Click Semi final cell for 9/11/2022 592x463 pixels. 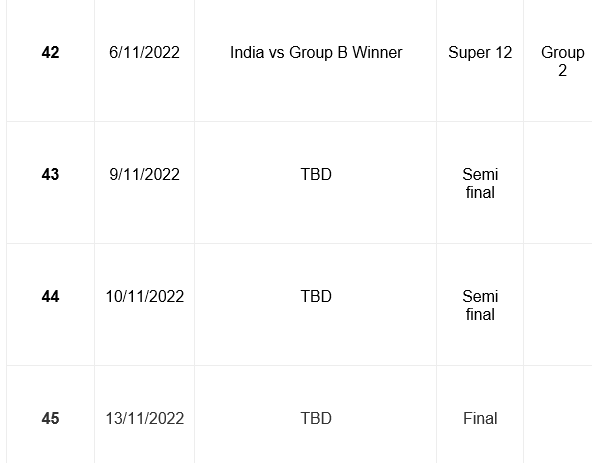(x=480, y=183)
